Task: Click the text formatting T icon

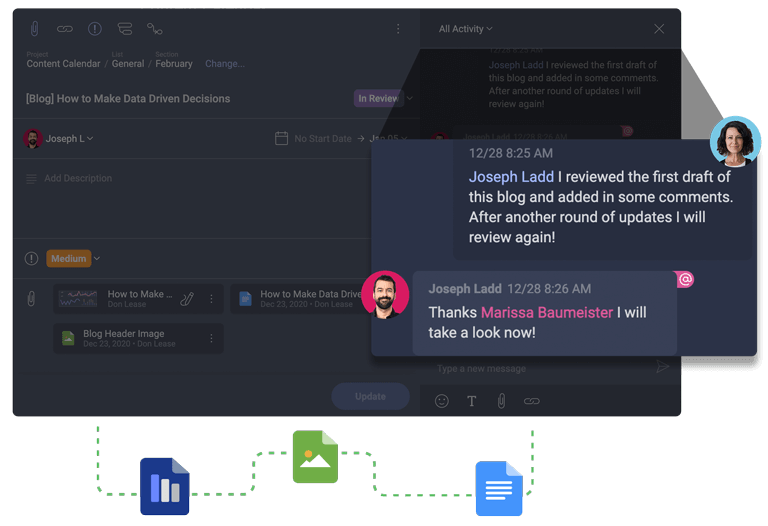Action: [x=471, y=401]
